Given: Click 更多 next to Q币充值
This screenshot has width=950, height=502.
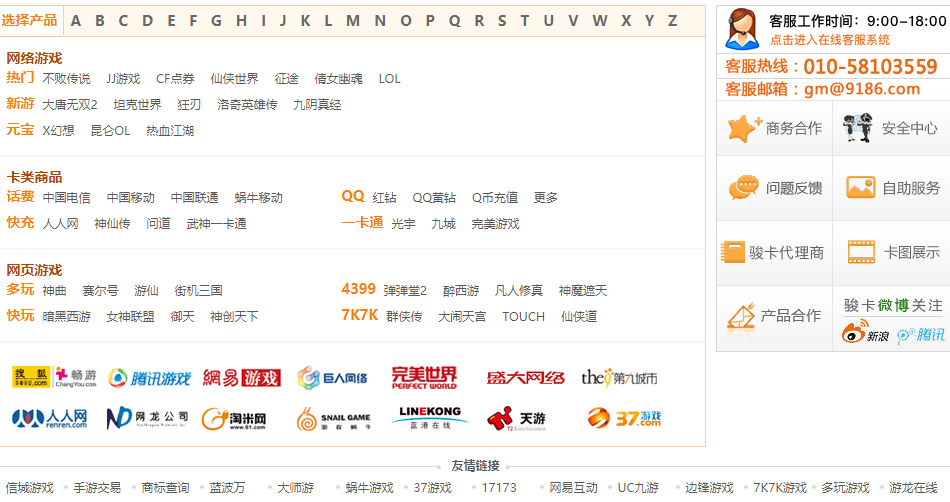Looking at the screenshot, I should pos(545,197).
